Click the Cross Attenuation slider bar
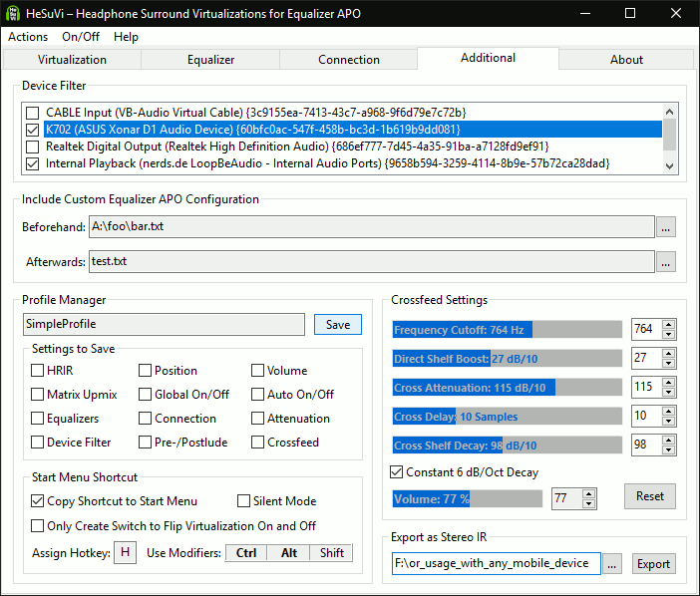Screen dimensions: 700x596 pyautogui.click(x=508, y=388)
